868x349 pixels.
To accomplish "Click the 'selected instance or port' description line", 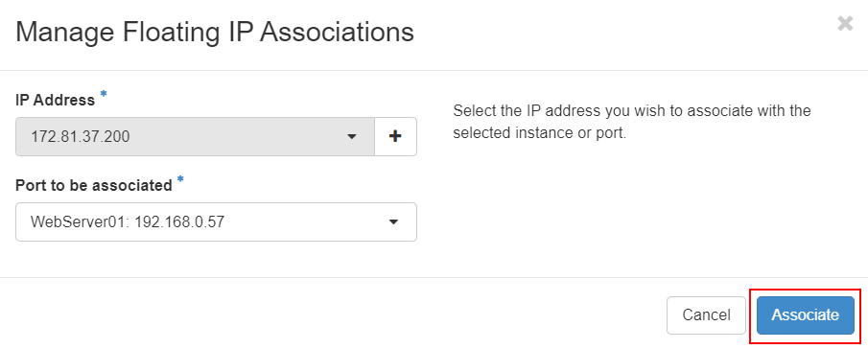I will pyautogui.click(x=539, y=133).
